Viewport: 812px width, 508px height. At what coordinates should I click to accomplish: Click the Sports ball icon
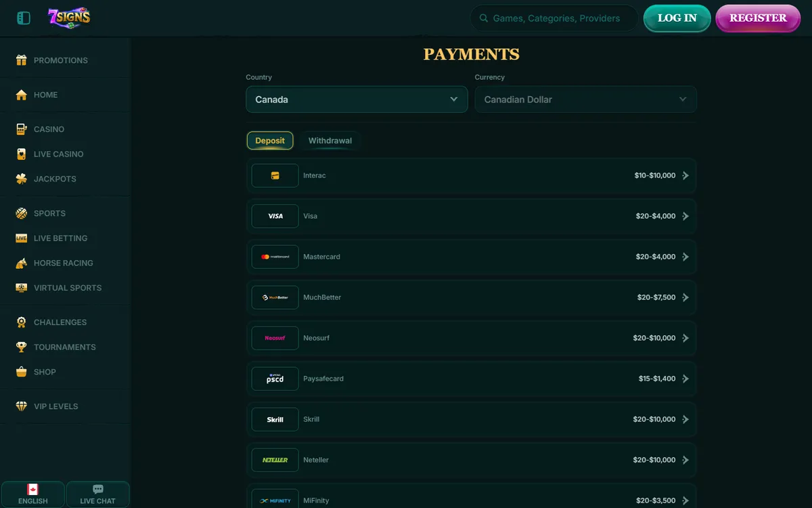pyautogui.click(x=22, y=213)
